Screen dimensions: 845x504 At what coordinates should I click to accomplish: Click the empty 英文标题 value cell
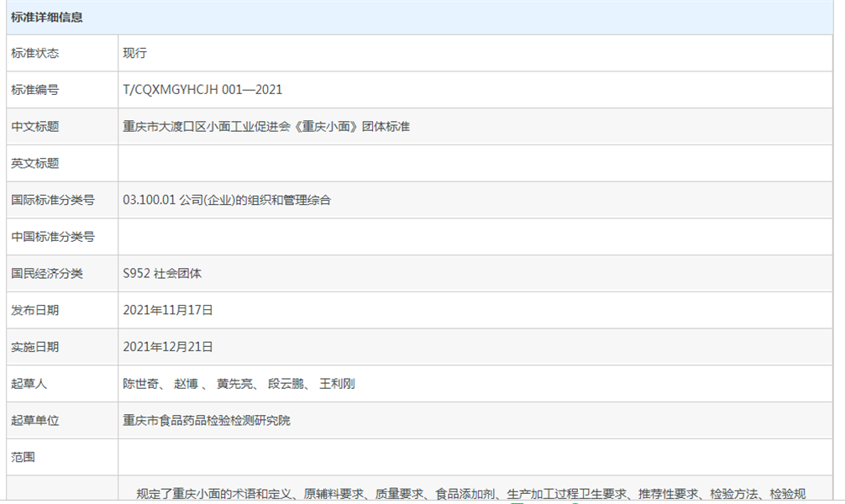pos(475,163)
